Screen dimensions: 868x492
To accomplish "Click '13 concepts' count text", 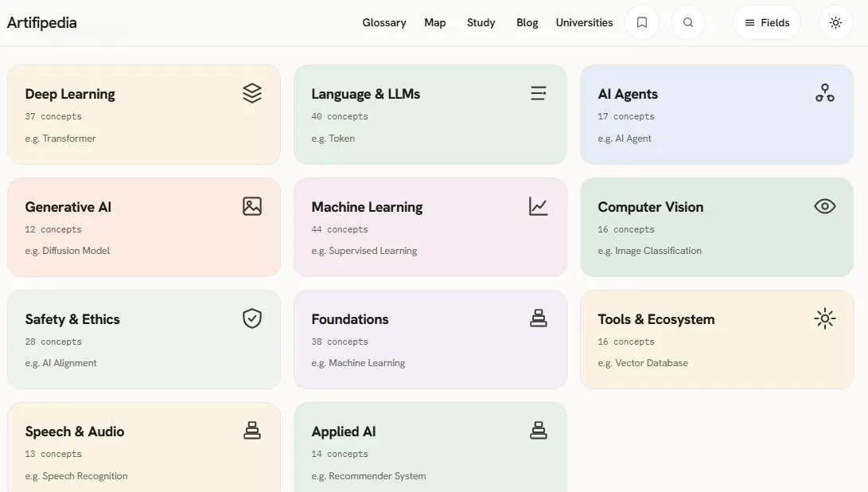I will [53, 454].
